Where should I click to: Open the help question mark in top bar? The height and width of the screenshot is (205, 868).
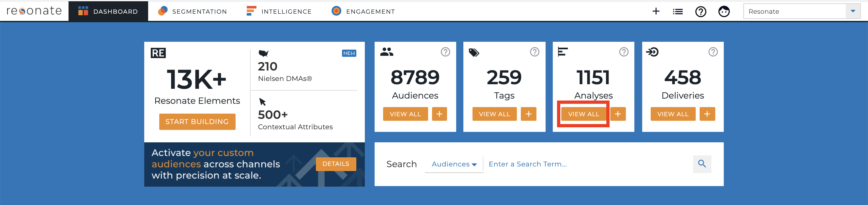click(x=701, y=11)
